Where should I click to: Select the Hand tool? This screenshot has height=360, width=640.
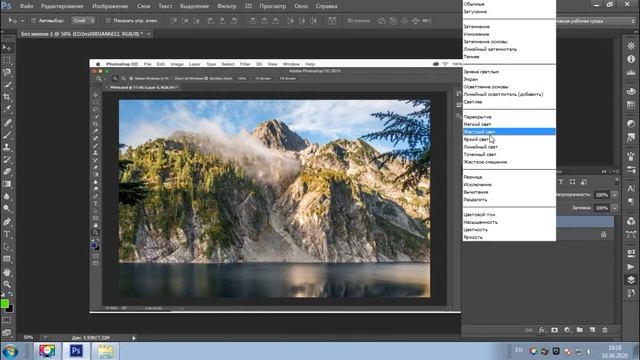click(7, 272)
